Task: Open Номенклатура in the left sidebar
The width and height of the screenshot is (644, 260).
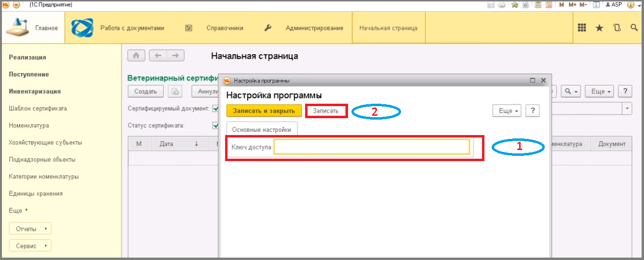Action: click(29, 125)
